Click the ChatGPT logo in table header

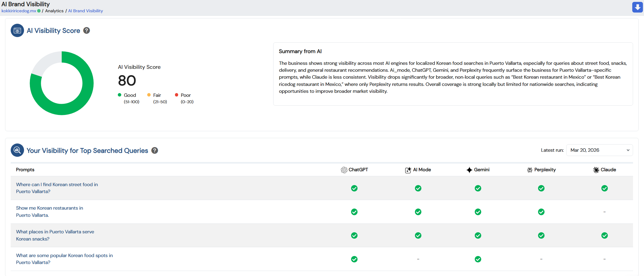pyautogui.click(x=344, y=170)
